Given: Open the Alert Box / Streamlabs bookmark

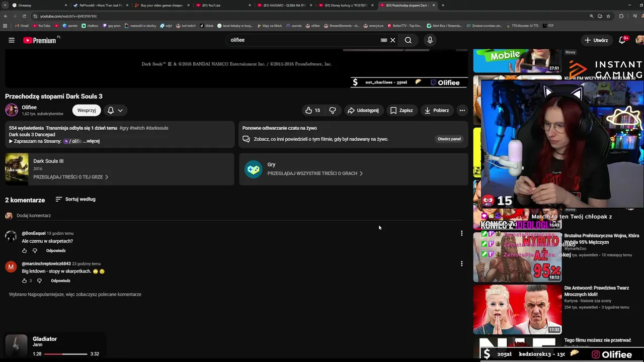Looking at the screenshot, I should [x=444, y=26].
